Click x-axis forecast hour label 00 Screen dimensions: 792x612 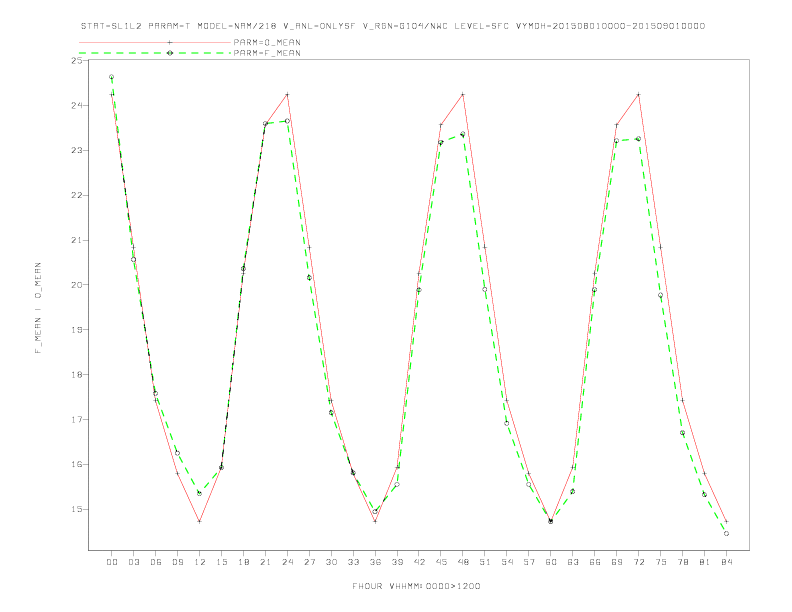tap(112, 562)
